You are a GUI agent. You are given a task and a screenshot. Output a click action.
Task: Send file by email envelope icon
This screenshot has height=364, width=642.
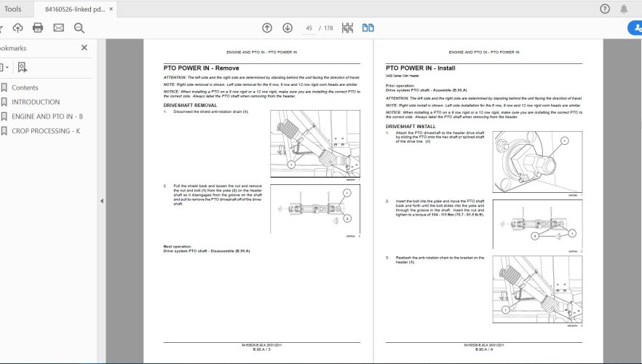pyautogui.click(x=58, y=28)
